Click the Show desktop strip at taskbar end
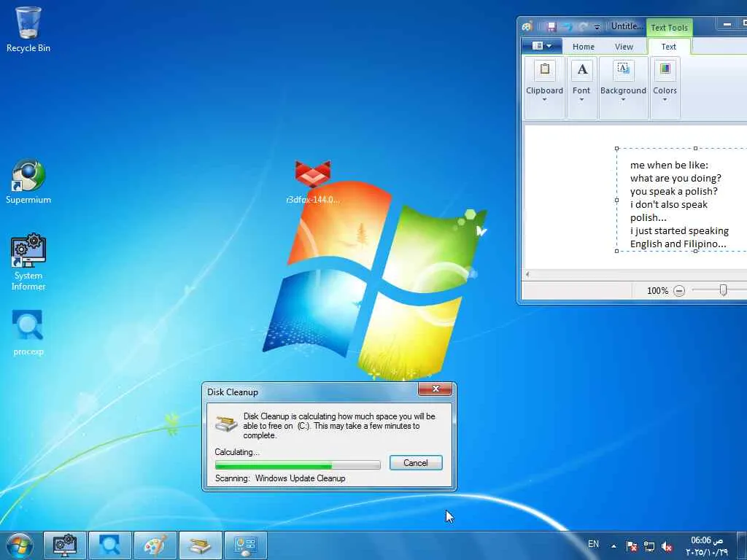The image size is (747, 560). point(742,545)
